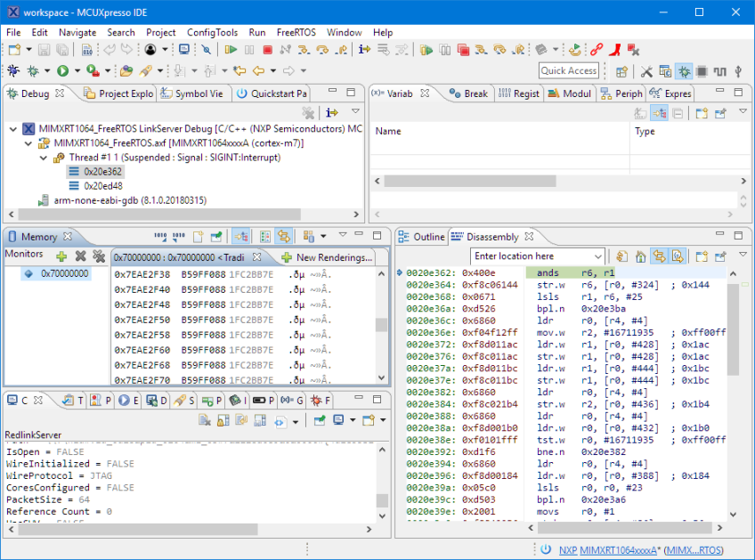
Task: Switch to the Registers tab
Action: 519,93
